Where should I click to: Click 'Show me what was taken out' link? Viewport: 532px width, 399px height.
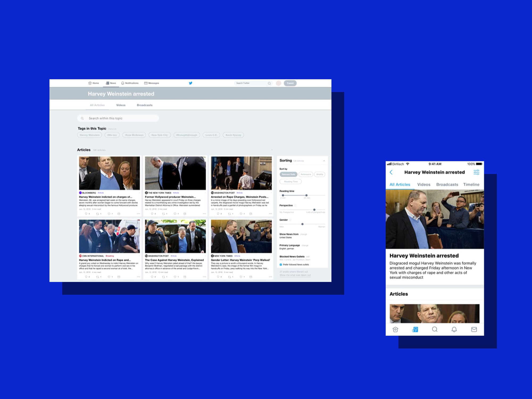tap(295, 275)
